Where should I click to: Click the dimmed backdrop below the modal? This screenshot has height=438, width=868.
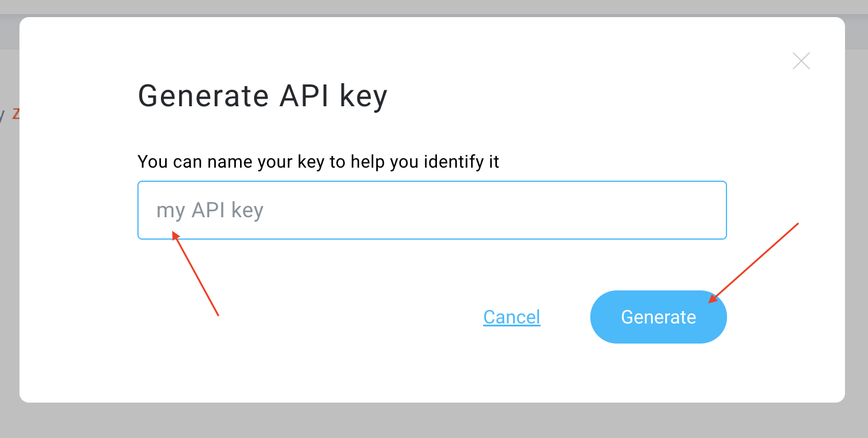(x=434, y=421)
